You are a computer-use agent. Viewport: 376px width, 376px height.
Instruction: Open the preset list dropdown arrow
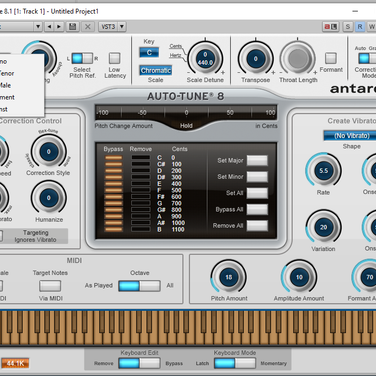38,26
